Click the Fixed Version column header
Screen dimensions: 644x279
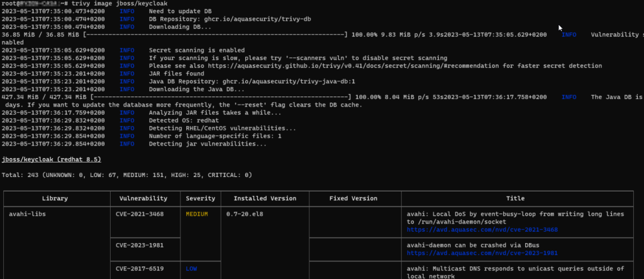point(353,198)
